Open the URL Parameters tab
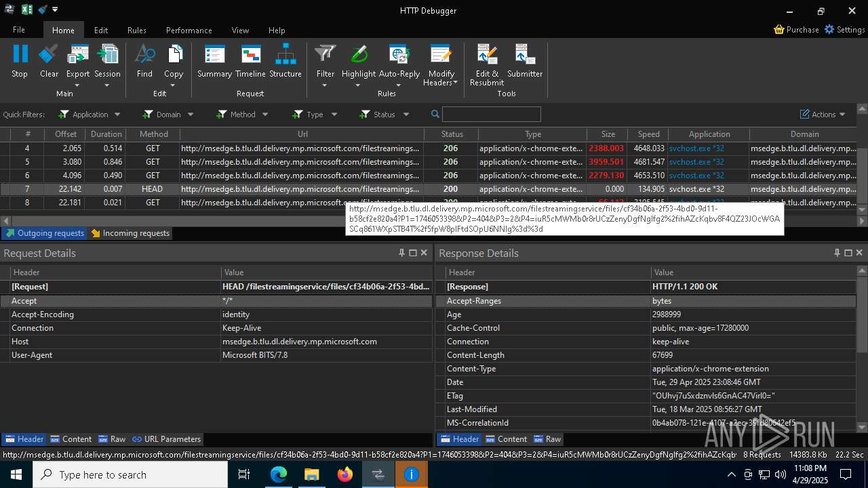 click(x=167, y=439)
